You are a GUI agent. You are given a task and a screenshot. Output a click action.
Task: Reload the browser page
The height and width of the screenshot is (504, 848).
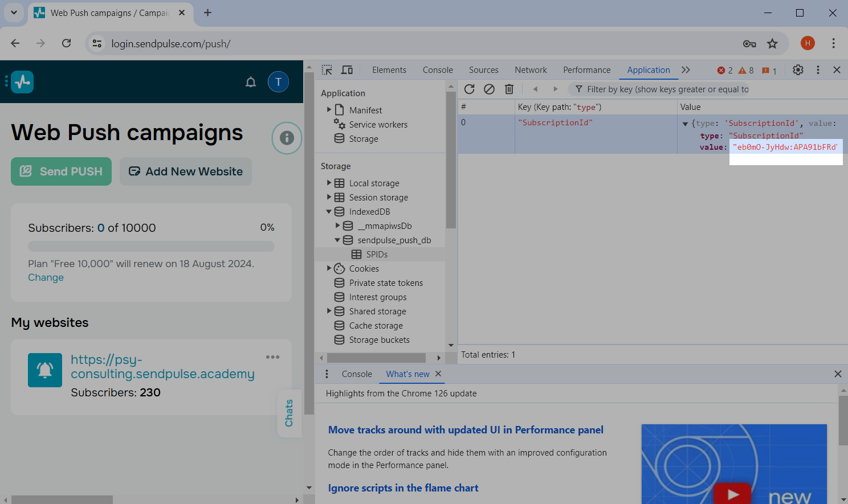pyautogui.click(x=67, y=43)
